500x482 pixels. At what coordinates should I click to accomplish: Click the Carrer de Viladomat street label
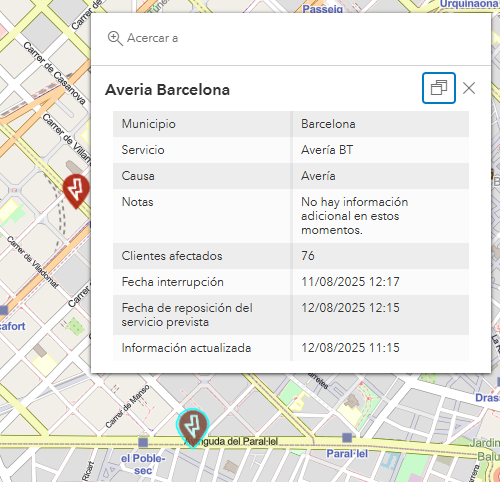[x=33, y=262]
